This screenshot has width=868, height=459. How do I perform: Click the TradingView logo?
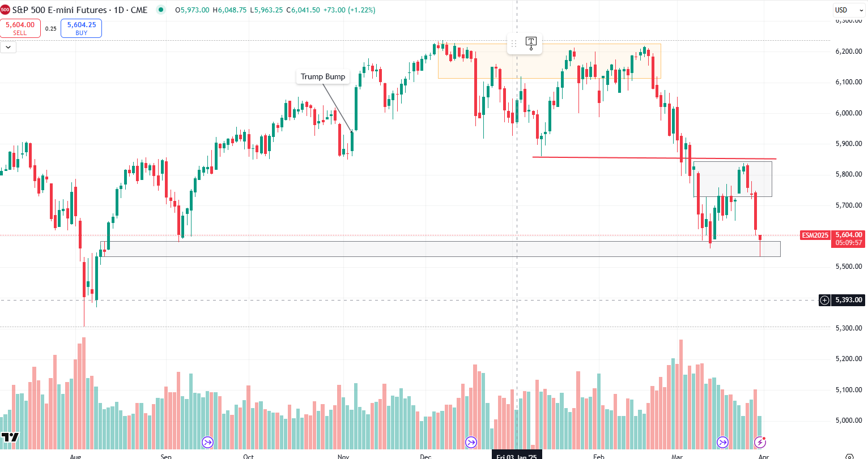pyautogui.click(x=10, y=437)
